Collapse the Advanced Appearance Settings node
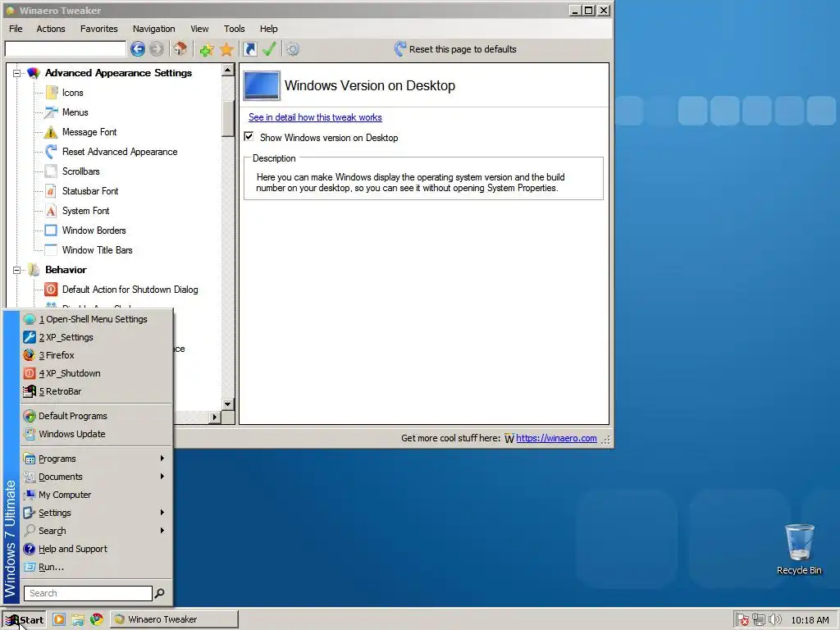The image size is (840, 630). pos(16,73)
